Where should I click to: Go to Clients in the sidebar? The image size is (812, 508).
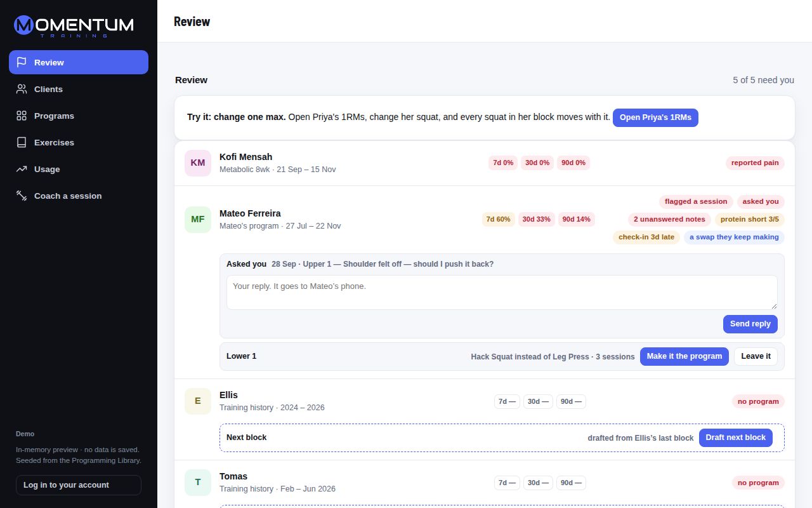(79, 89)
